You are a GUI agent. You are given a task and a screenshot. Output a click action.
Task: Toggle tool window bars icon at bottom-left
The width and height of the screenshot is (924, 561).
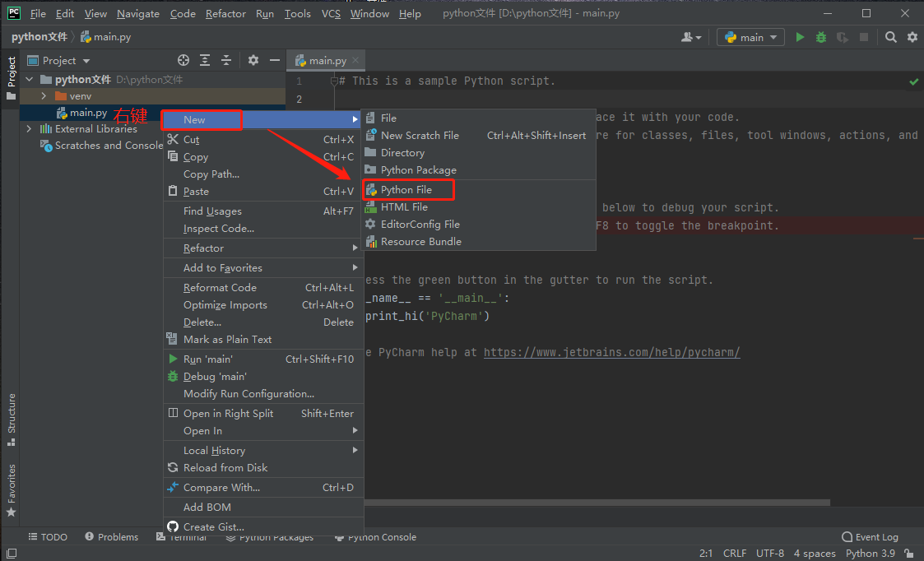[x=12, y=554]
